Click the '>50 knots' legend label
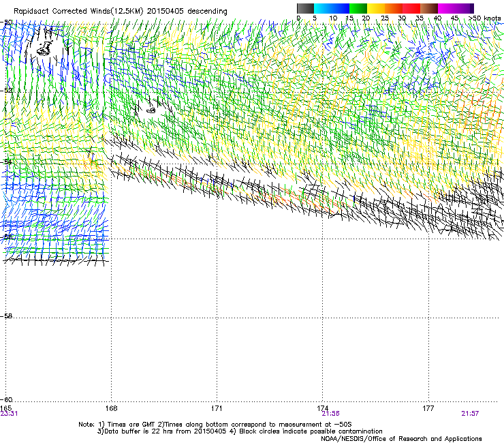This screenshot has height=443, width=504. pos(484,18)
